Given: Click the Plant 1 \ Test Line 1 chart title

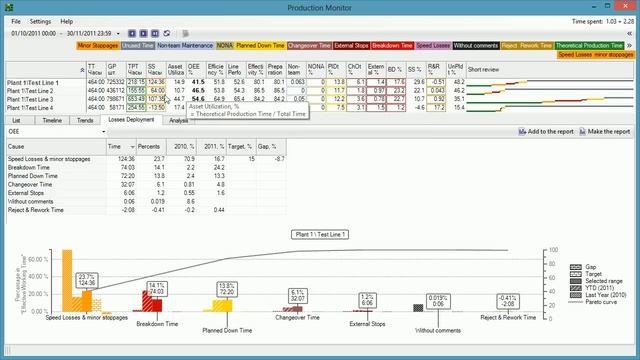Looking at the screenshot, I should coord(320,235).
